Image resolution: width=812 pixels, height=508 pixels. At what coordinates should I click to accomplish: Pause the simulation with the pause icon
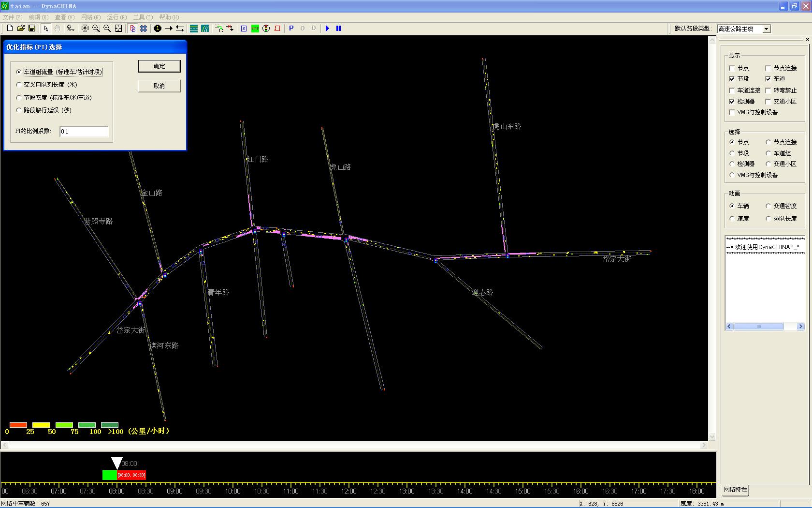(x=338, y=29)
